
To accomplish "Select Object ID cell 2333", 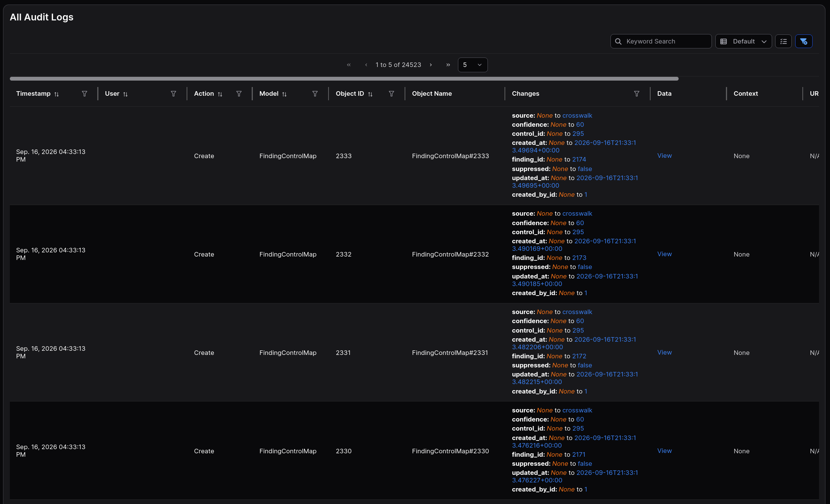I will coord(344,156).
